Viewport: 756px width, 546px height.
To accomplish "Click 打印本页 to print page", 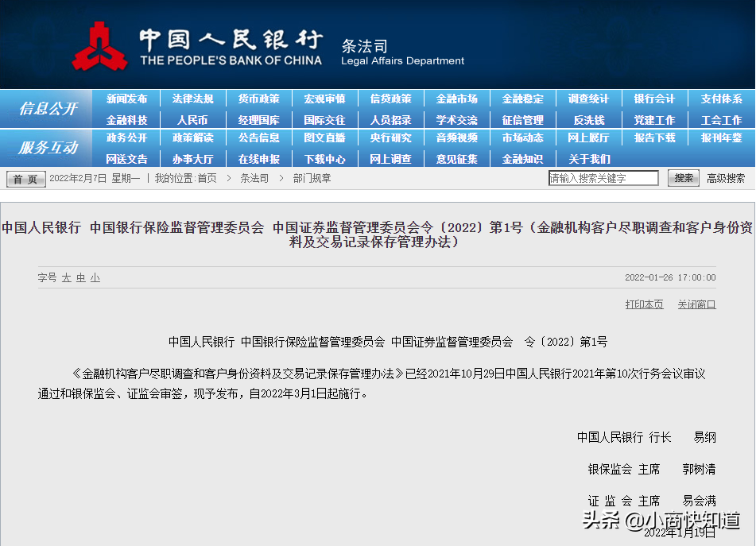I will [x=644, y=304].
